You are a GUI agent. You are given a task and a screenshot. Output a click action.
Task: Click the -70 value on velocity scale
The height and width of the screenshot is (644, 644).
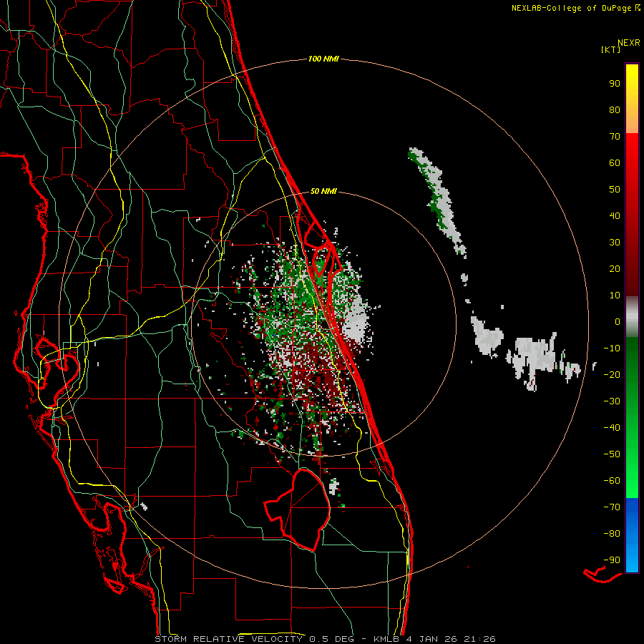pyautogui.click(x=612, y=507)
